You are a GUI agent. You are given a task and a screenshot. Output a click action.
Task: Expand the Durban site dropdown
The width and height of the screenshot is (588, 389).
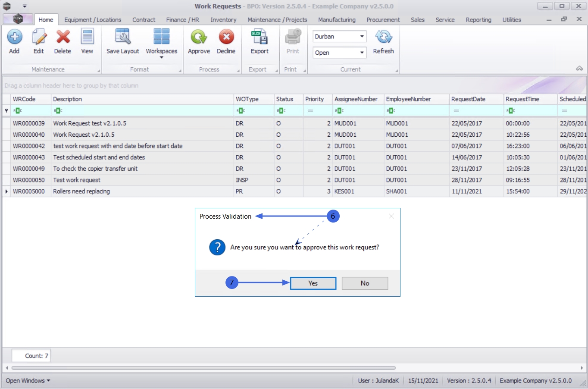[x=362, y=37]
